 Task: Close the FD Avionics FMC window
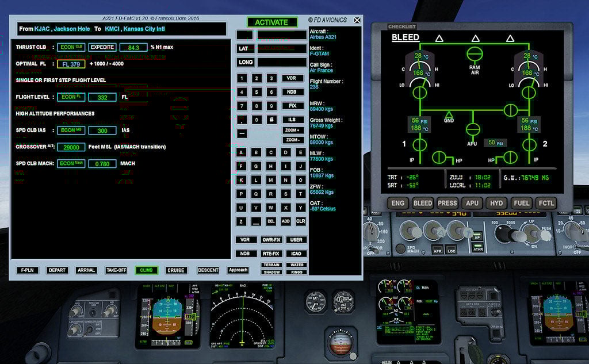tap(357, 20)
